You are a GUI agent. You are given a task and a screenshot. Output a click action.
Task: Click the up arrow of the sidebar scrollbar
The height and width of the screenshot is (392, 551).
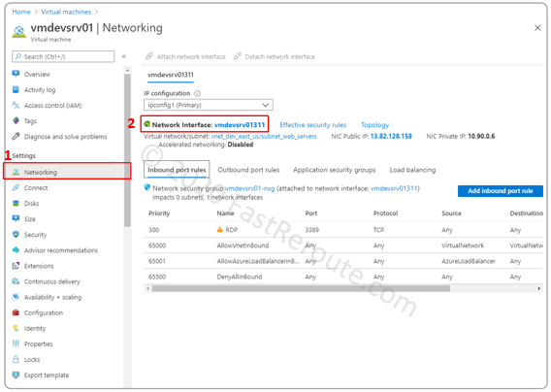tap(127, 70)
